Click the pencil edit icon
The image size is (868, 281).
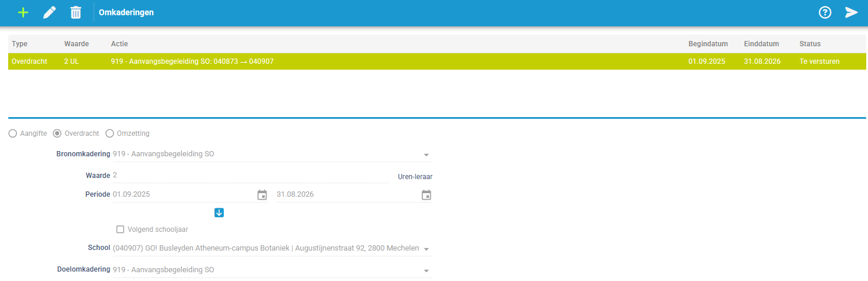click(50, 12)
